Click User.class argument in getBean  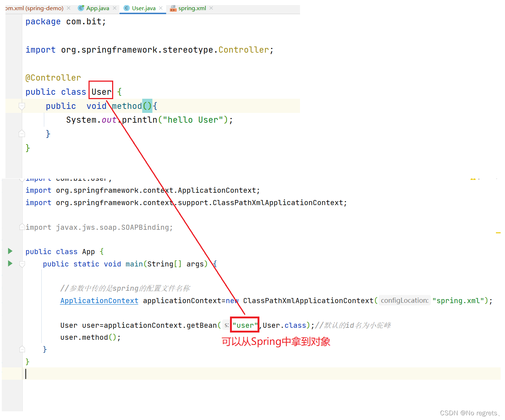click(284, 325)
